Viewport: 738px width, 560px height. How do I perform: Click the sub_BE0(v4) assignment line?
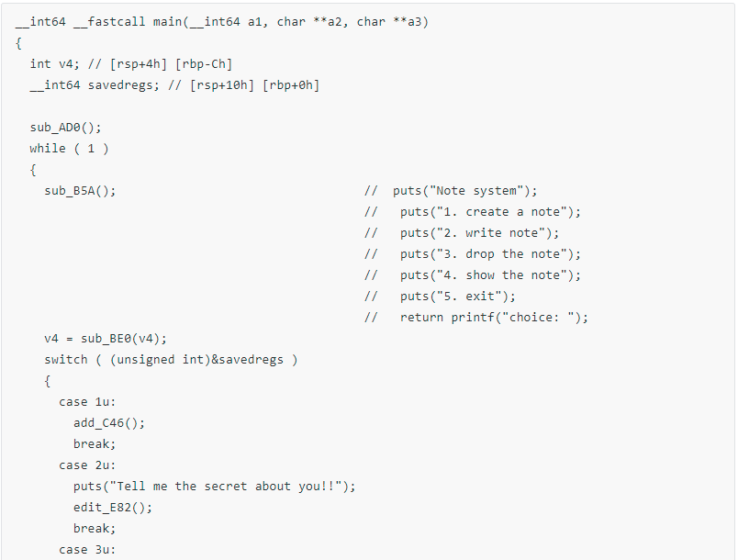pos(106,339)
